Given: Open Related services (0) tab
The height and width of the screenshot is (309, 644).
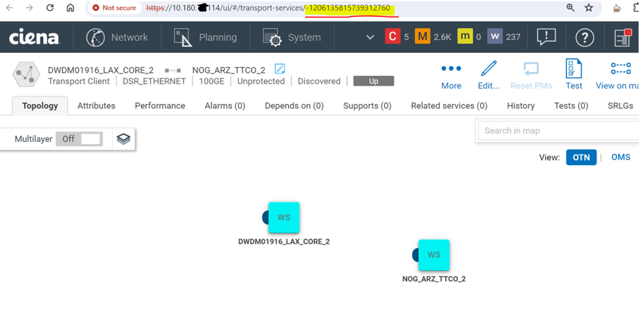Looking at the screenshot, I should (449, 106).
